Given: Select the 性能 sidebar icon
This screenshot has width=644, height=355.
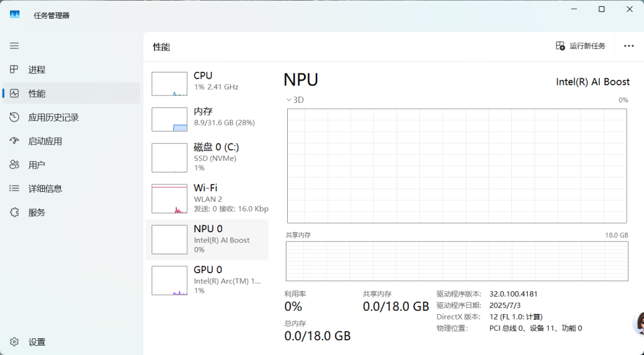Looking at the screenshot, I should [x=14, y=93].
